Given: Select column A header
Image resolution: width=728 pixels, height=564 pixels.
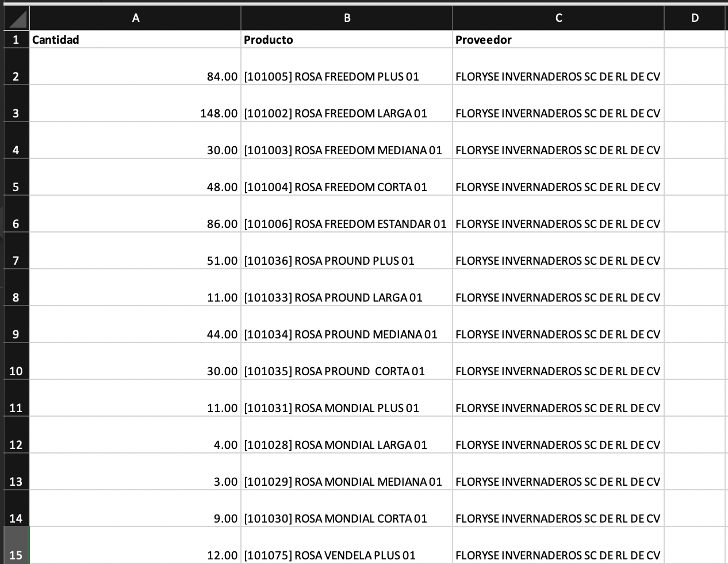Looking at the screenshot, I should tap(135, 18).
